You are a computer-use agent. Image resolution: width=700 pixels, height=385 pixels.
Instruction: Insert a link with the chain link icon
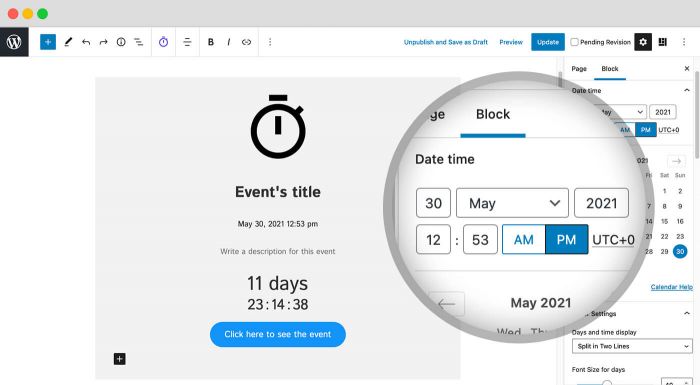(246, 42)
